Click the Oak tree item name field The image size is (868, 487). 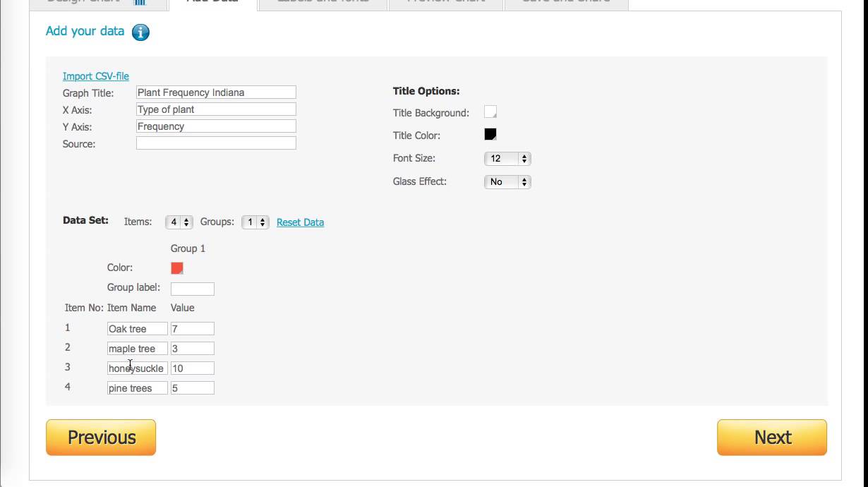click(x=138, y=329)
